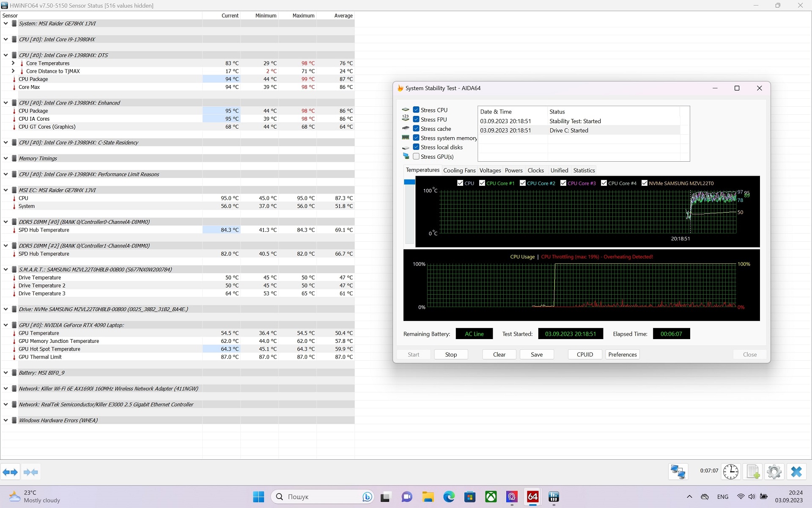The image size is (812, 508).
Task: Click the expand columns arrows icon in HWiNFO
Action: [x=10, y=472]
